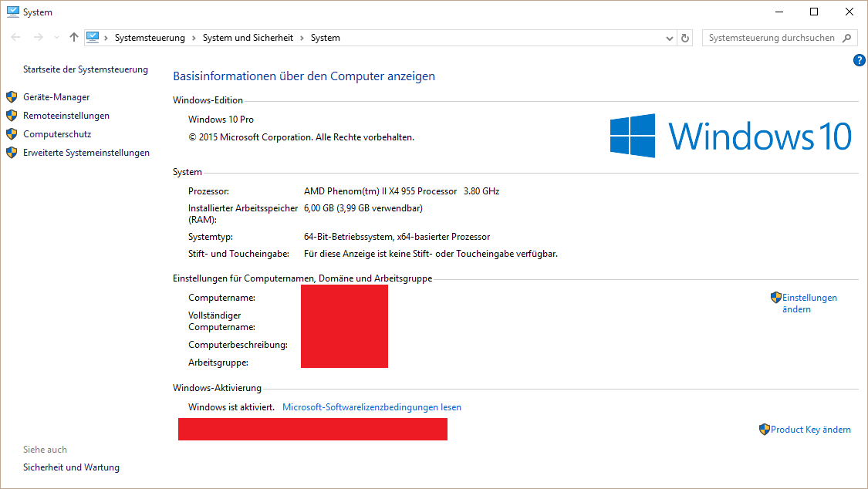Select text 64-Bit-Betriebssystem, x64-basierter Prozessor
The width and height of the screenshot is (868, 489).
click(397, 237)
